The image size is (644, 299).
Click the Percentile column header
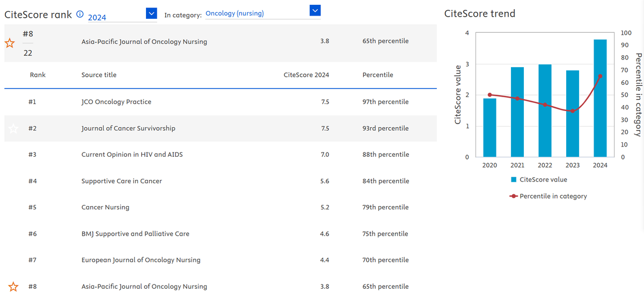pos(378,75)
